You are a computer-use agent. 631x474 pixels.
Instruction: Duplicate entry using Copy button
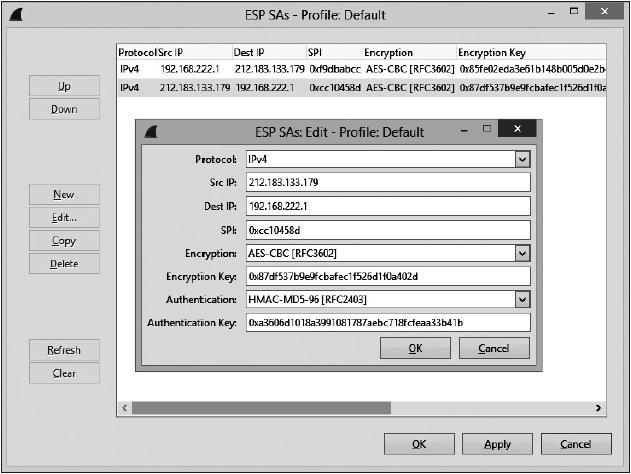pyautogui.click(x=64, y=241)
